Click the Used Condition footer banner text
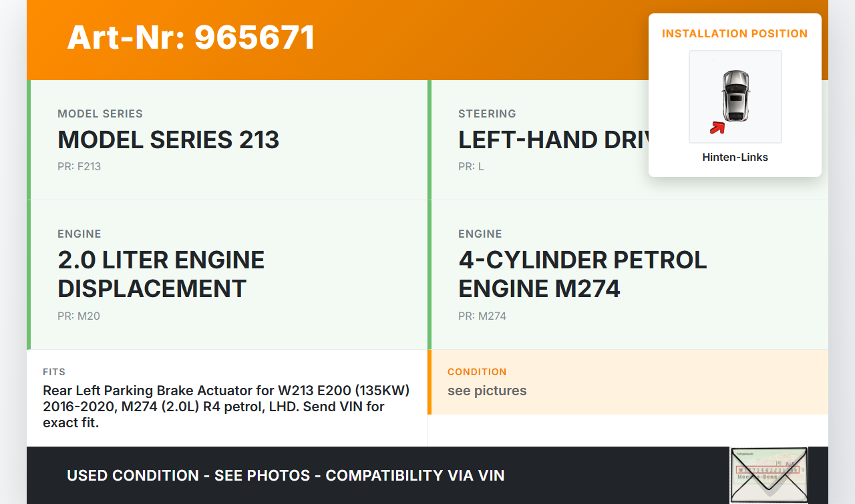This screenshot has height=504, width=855. pos(286,475)
